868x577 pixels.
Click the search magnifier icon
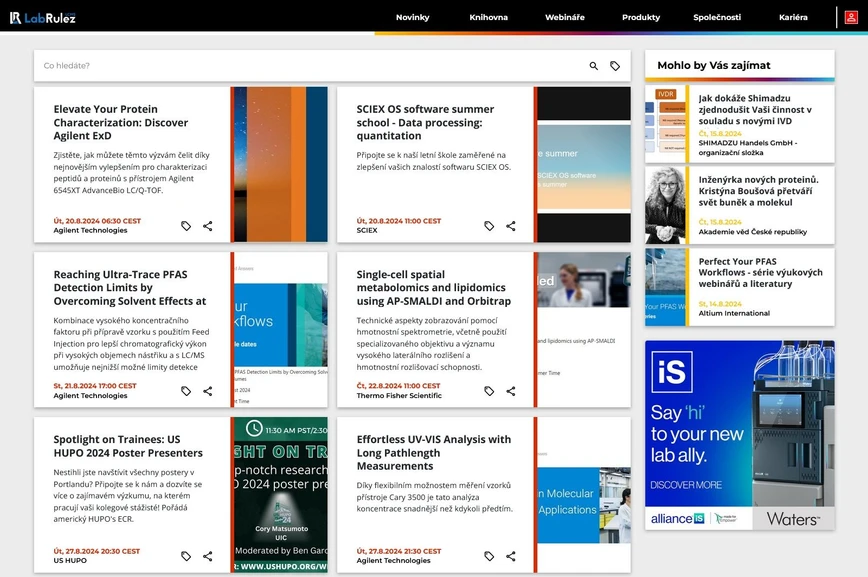[x=593, y=66]
